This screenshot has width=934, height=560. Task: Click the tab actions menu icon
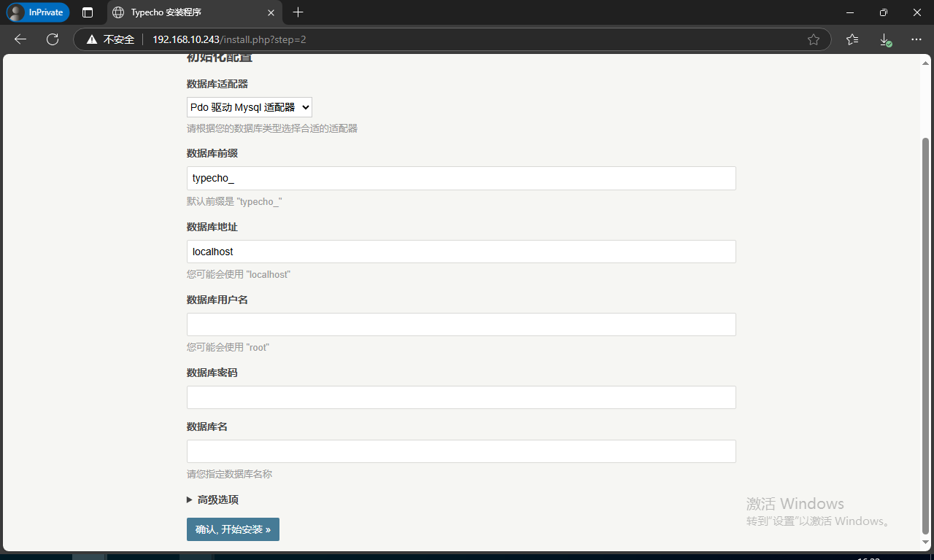[x=88, y=12]
